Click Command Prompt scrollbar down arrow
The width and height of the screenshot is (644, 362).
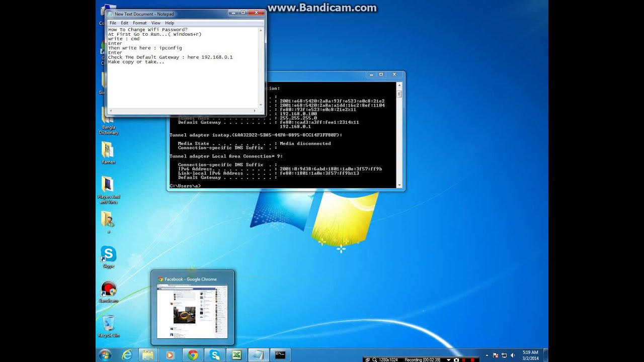(399, 185)
